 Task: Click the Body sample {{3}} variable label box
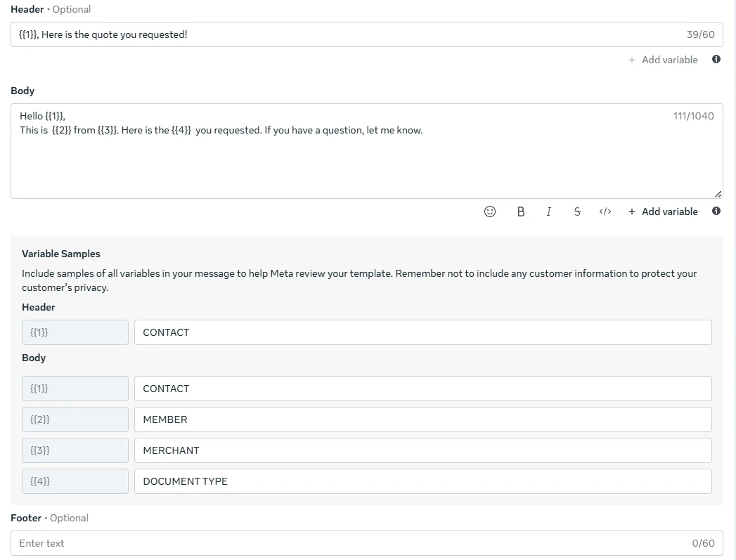pyautogui.click(x=75, y=450)
